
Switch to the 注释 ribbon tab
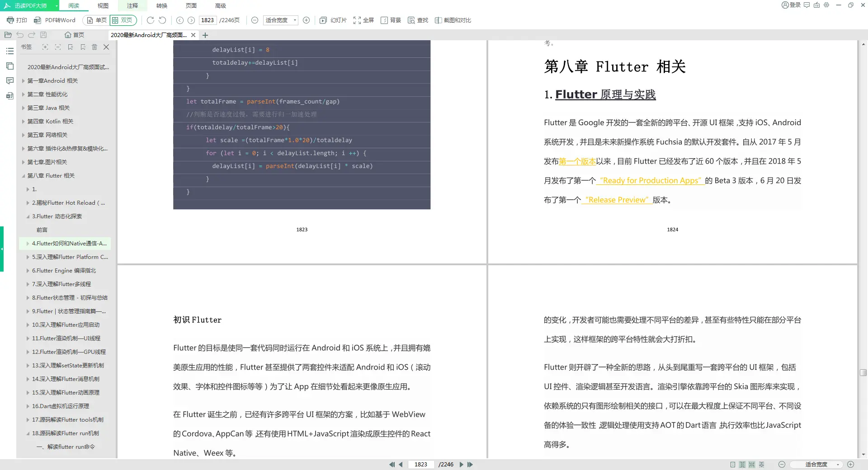(x=132, y=6)
